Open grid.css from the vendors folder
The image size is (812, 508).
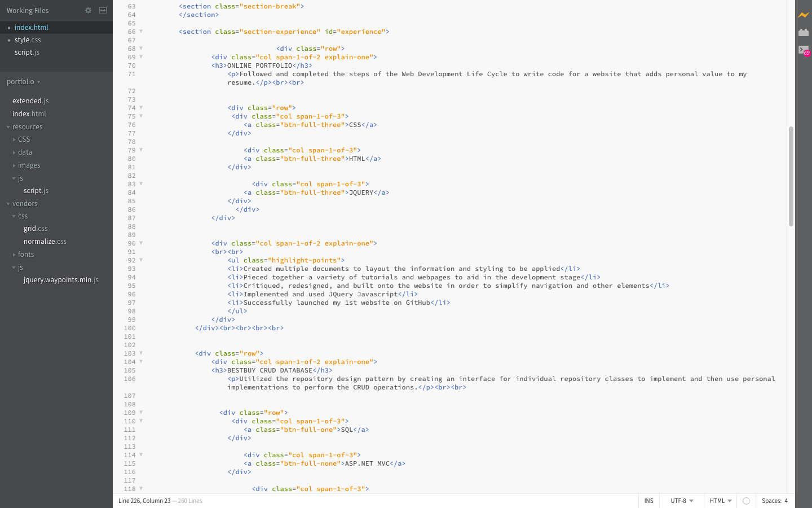click(x=36, y=229)
